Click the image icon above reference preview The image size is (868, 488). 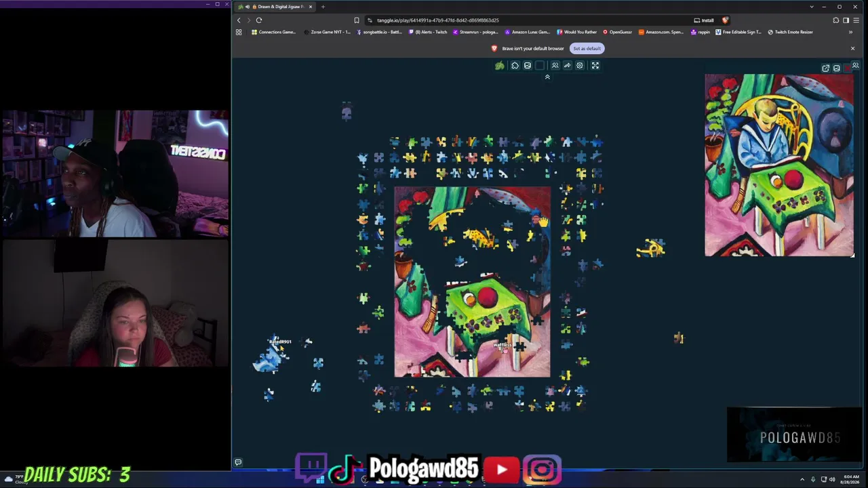[836, 68]
